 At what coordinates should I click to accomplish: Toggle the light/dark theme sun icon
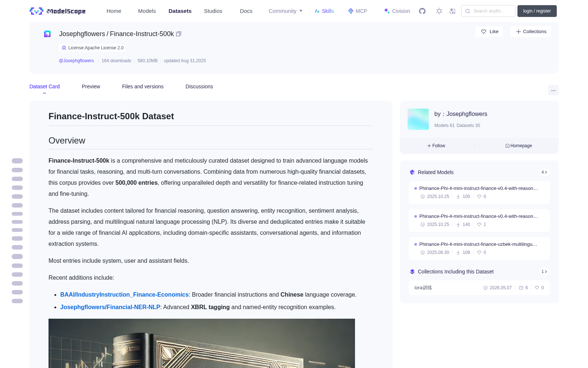pos(439,11)
